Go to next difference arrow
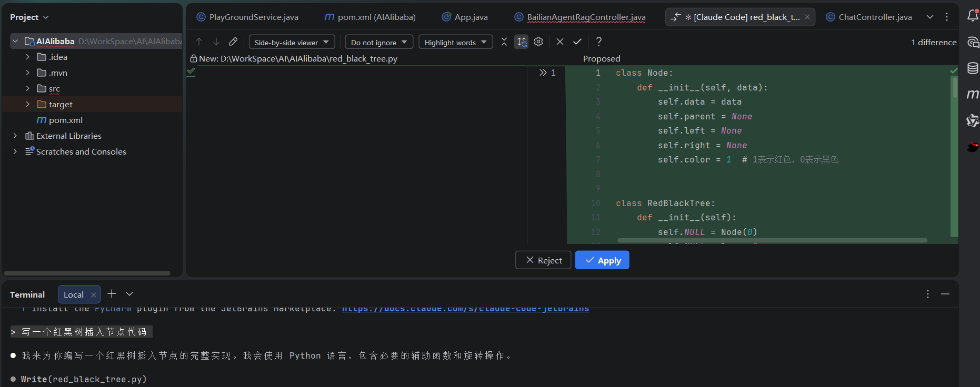The height and width of the screenshot is (387, 980). [216, 42]
